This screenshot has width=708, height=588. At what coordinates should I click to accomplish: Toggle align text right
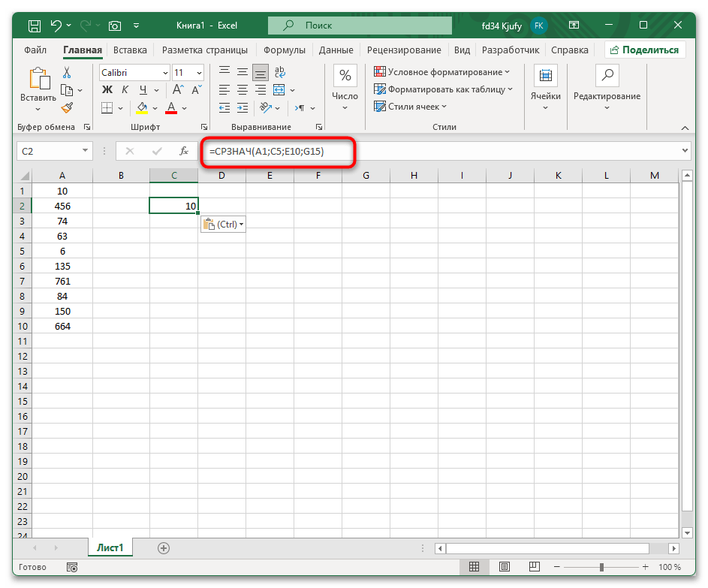click(261, 90)
